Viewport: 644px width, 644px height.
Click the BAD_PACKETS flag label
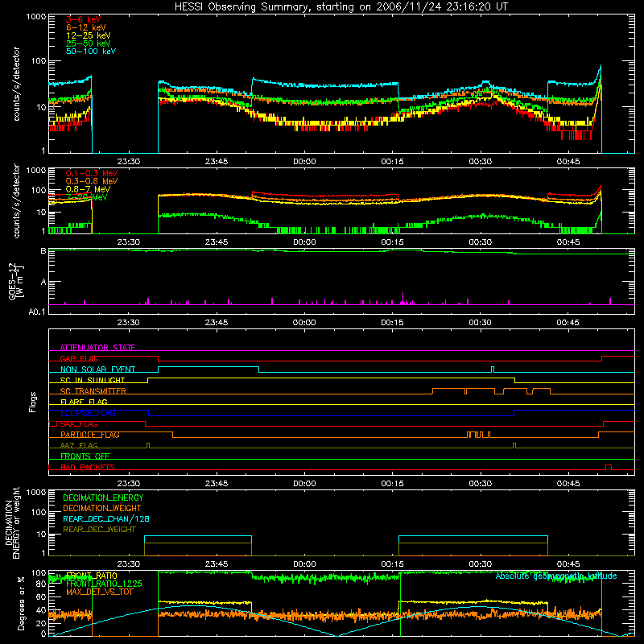click(88, 467)
